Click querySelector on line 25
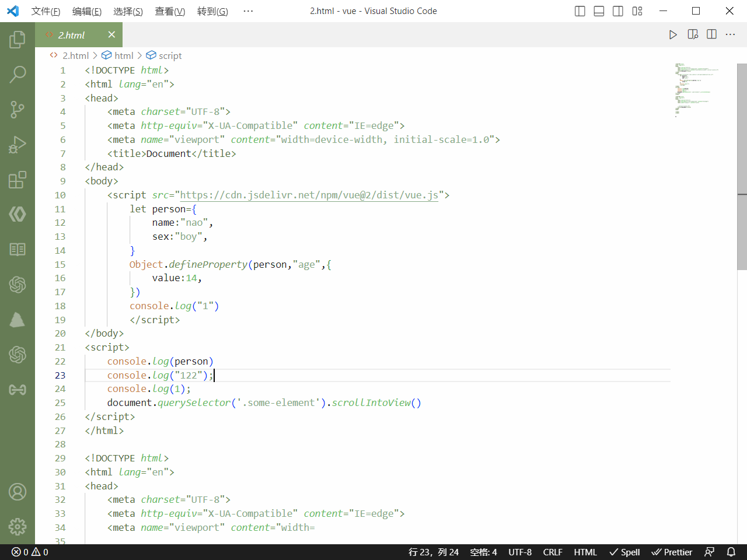The image size is (747, 560). [x=194, y=402]
